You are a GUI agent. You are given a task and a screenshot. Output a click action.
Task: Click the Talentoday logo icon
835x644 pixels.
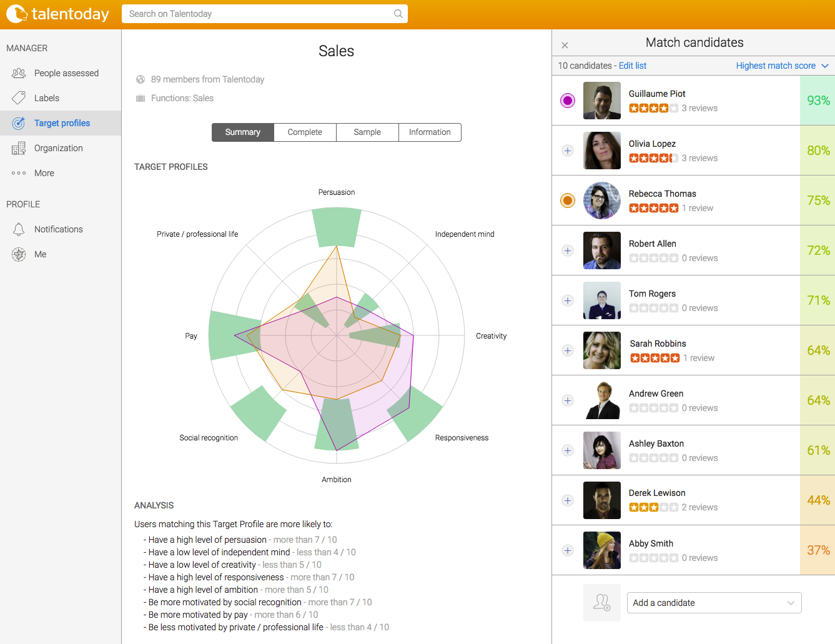coord(17,14)
